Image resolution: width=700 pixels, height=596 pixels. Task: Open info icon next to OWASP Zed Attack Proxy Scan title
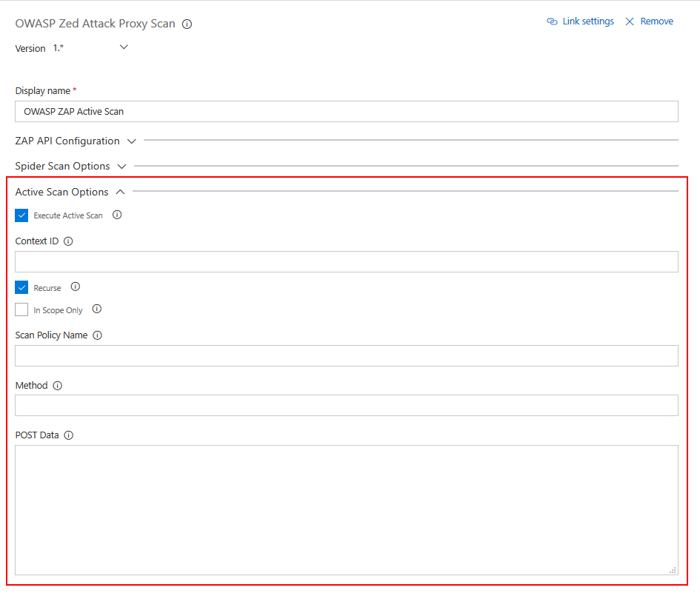point(187,24)
